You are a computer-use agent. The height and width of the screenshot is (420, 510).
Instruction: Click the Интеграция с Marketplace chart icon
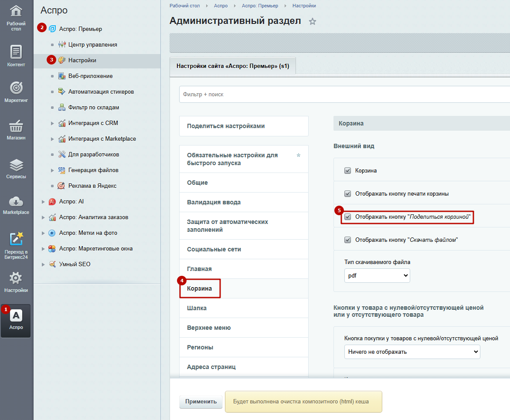pyautogui.click(x=62, y=139)
